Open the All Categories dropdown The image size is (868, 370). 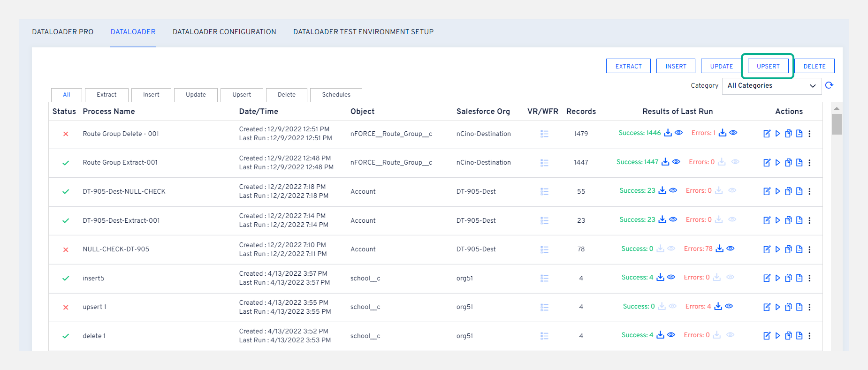[771, 86]
